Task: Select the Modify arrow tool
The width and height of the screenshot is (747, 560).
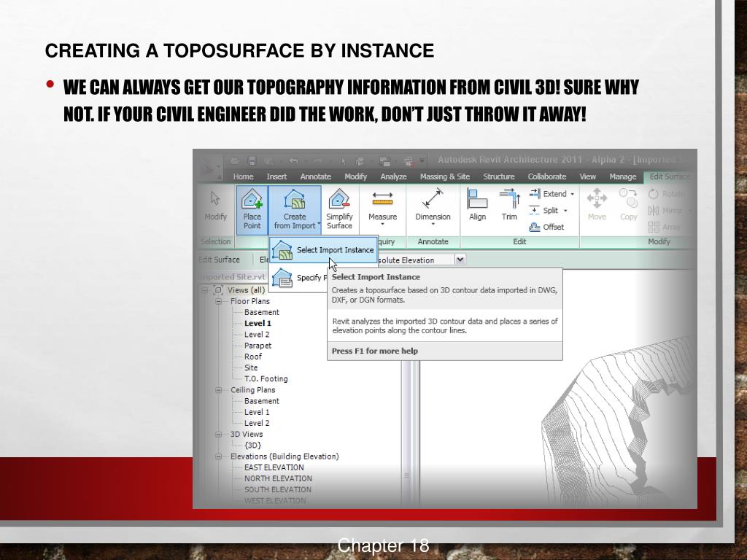Action: click(215, 206)
